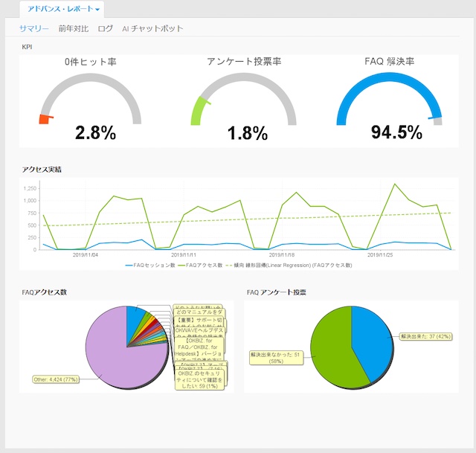Image resolution: width=476 pixels, height=453 pixels.
Task: Open the 前年対比 tab
Action: coord(74,29)
